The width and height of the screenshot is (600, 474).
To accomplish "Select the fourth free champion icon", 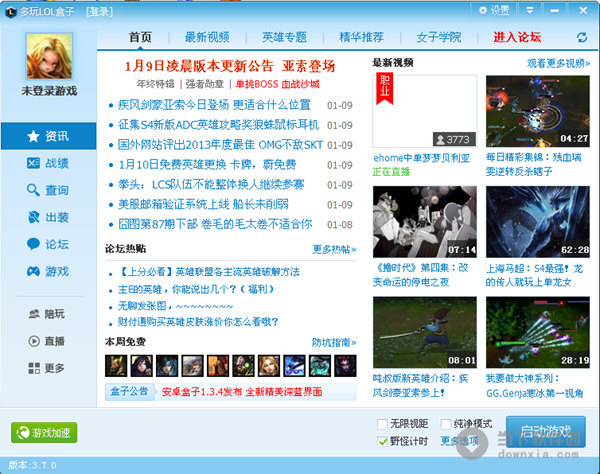I will (x=192, y=366).
